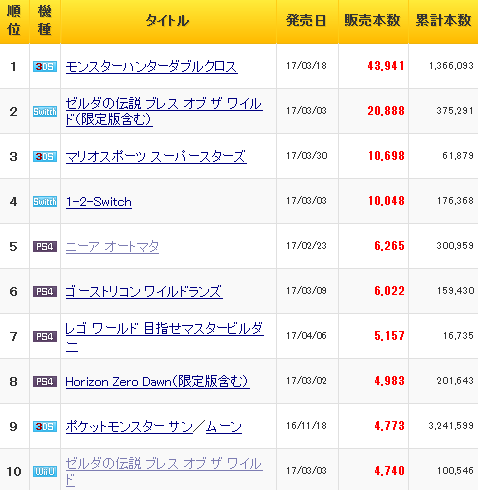The height and width of the screenshot is (490, 478).
Task: Open ゴーストリコン ワイルドランズ link
Action: click(x=144, y=292)
